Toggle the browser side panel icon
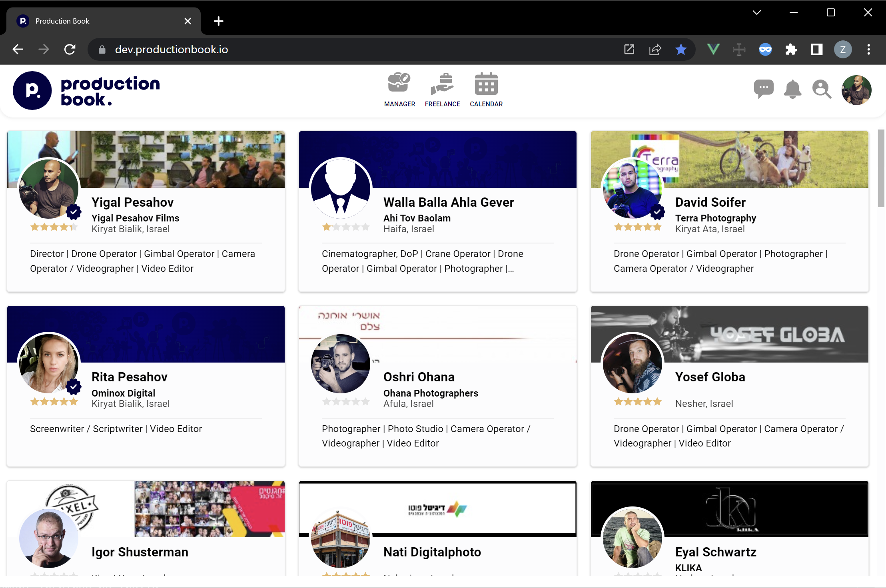The image size is (886, 588). 816,50
